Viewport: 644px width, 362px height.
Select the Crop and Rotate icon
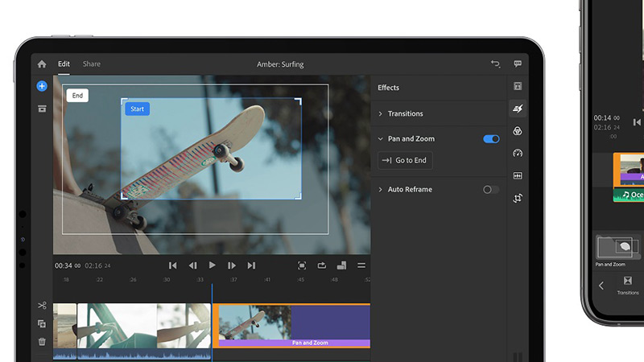tap(518, 198)
